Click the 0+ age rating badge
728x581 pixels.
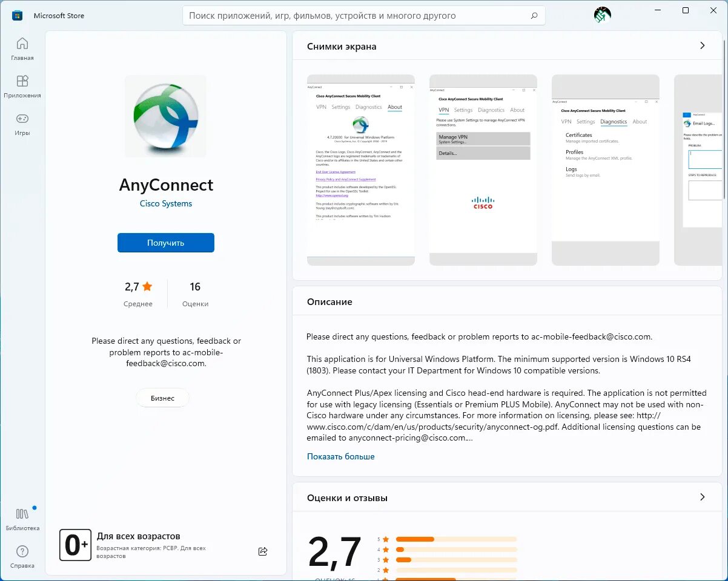click(x=75, y=545)
